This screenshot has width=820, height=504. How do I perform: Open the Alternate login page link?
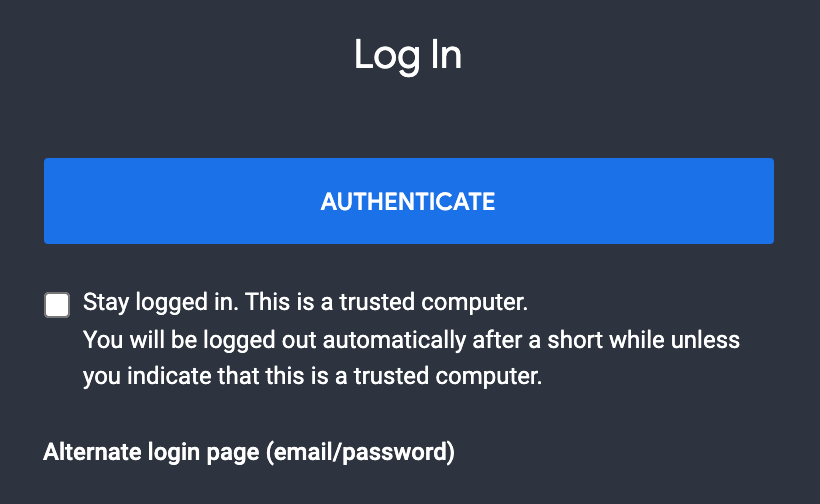click(249, 453)
